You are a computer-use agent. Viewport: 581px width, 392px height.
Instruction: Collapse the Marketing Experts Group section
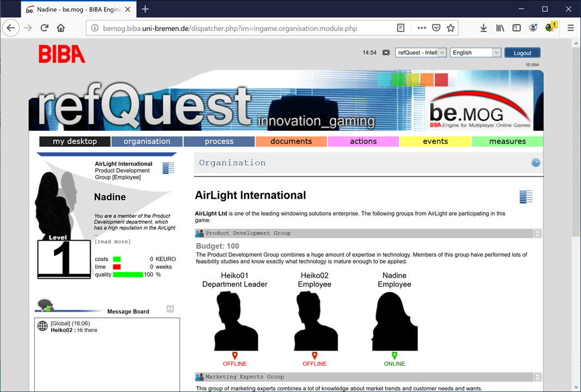tap(537, 377)
